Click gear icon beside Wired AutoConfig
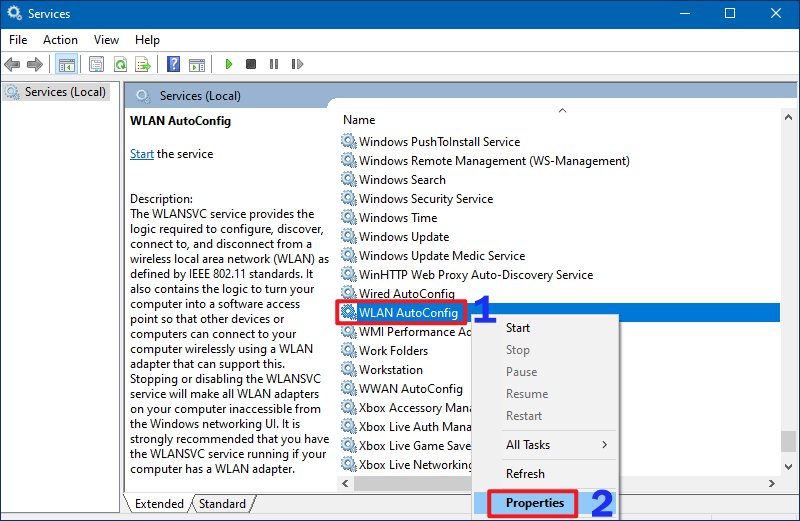The image size is (800, 521). click(349, 293)
